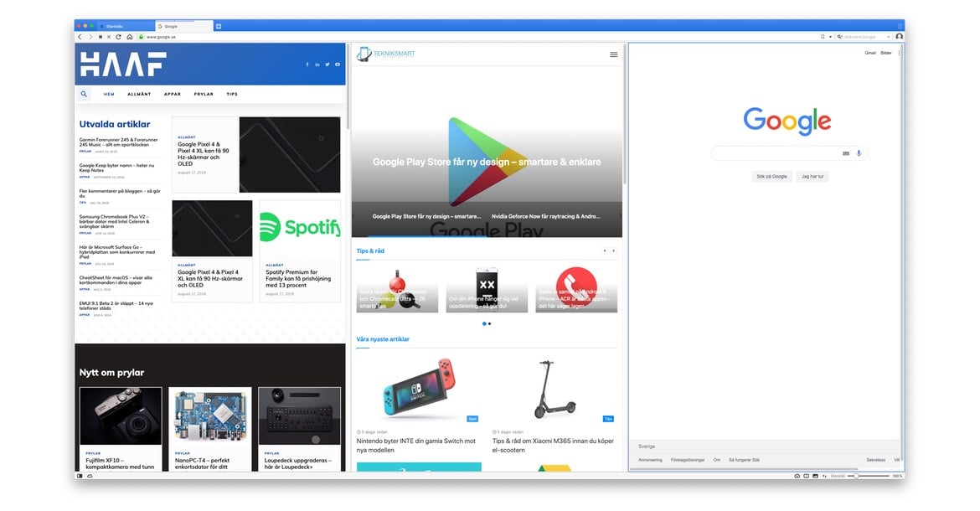
Task: Open the HAAF Twitter icon link
Action: click(x=328, y=65)
